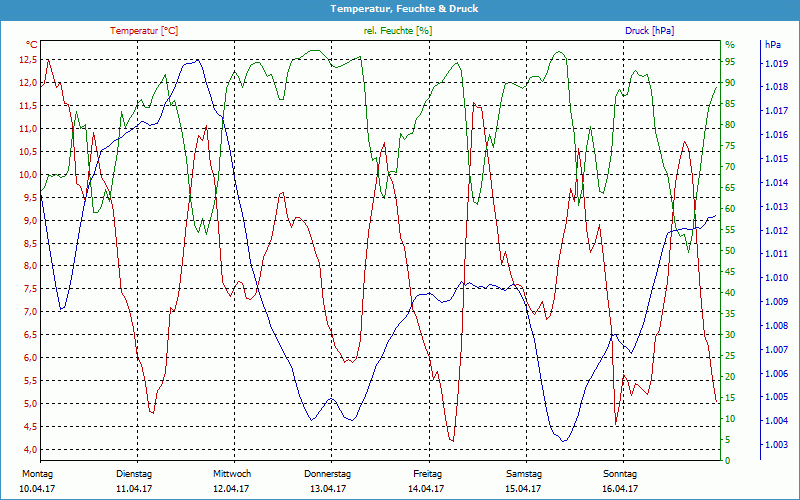
Task: Select the blue 'Druck [hPa]' legend label
Action: pyautogui.click(x=649, y=31)
